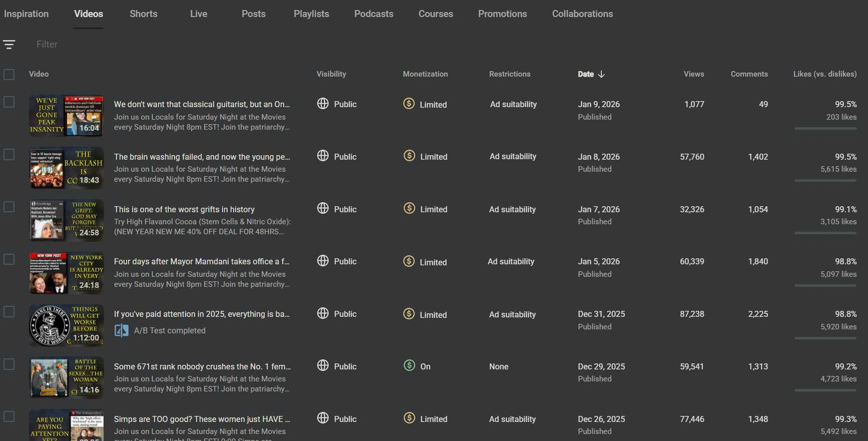This screenshot has height=441, width=868.
Task: Toggle the select-all videos checkbox in header
Action: click(x=9, y=75)
